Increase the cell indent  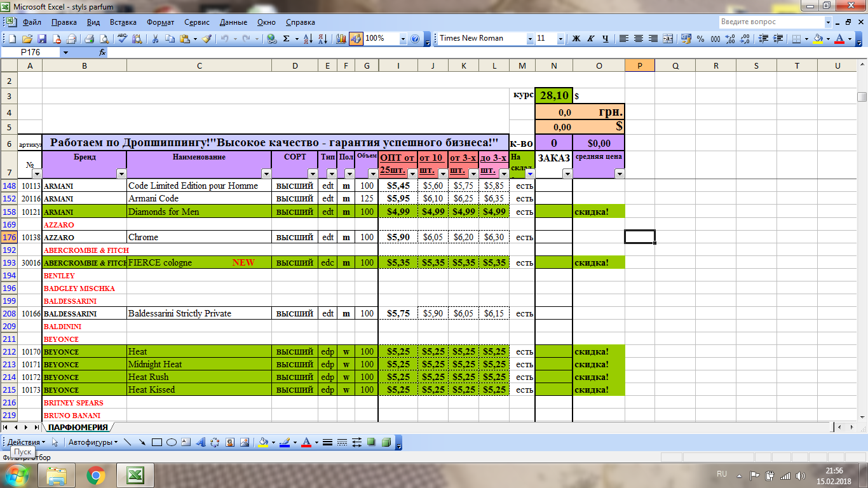pos(777,39)
